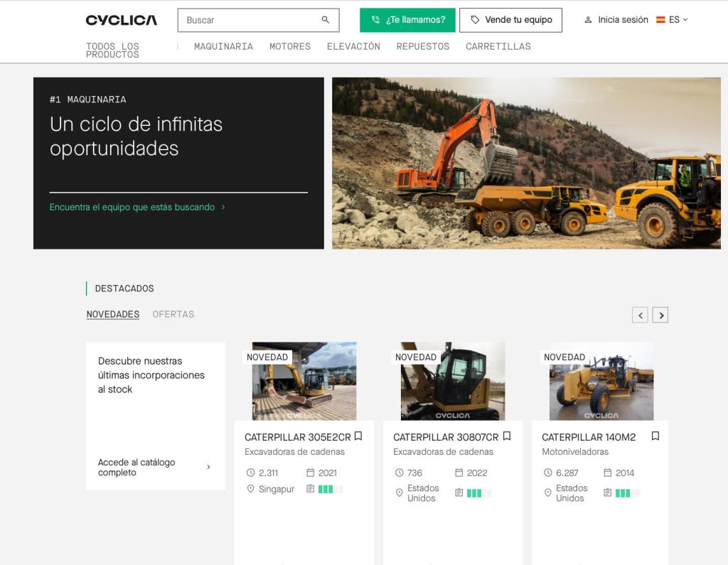Screen dimensions: 728x565
Task: Click NOVEDAD badge on 140M2 card
Action: point(564,357)
